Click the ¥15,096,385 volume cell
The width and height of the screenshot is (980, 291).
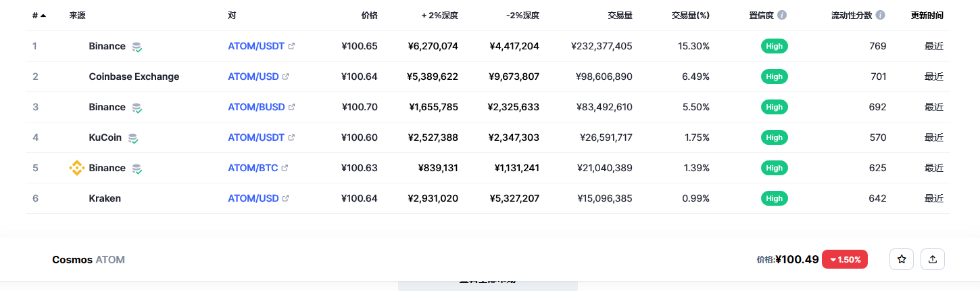(605, 198)
